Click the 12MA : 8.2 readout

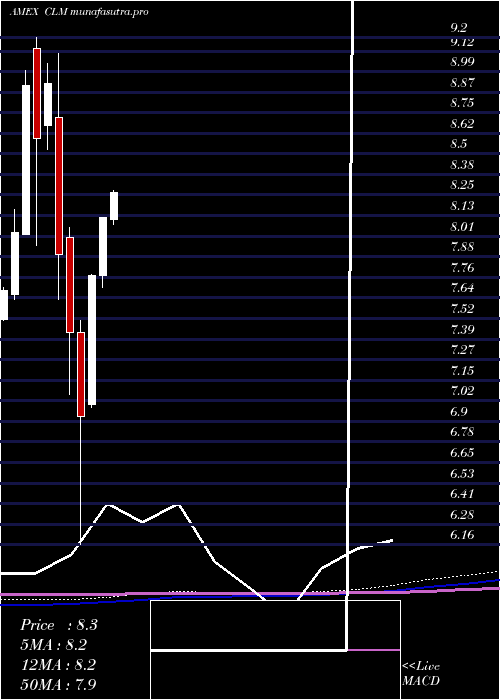(x=59, y=665)
